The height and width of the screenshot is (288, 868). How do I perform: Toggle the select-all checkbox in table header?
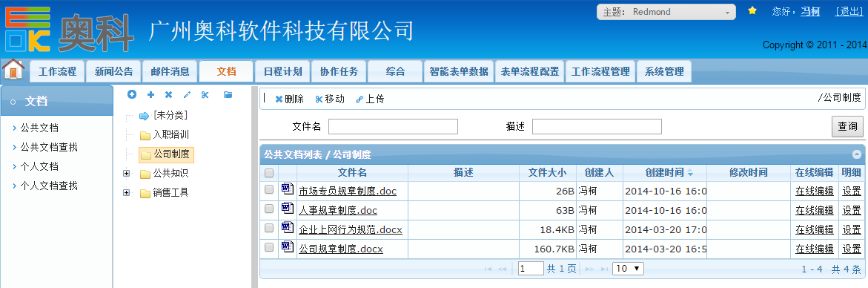(269, 173)
